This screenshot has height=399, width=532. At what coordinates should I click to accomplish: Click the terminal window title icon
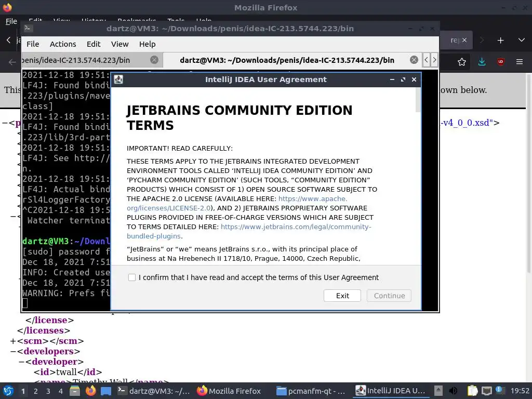point(28,28)
